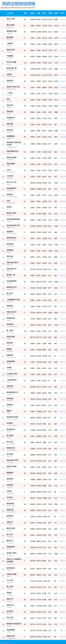
Task: Open the 第一新闻 account row
Action: click(x=33, y=331)
